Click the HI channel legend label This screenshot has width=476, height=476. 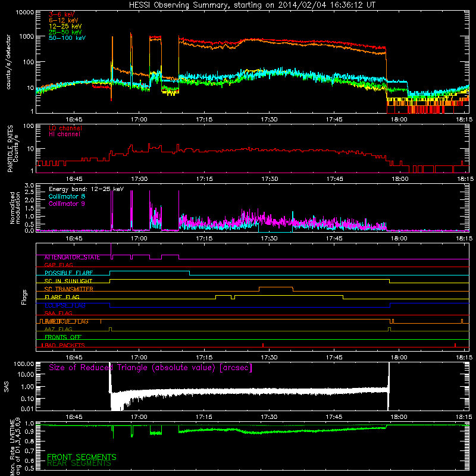click(64, 134)
